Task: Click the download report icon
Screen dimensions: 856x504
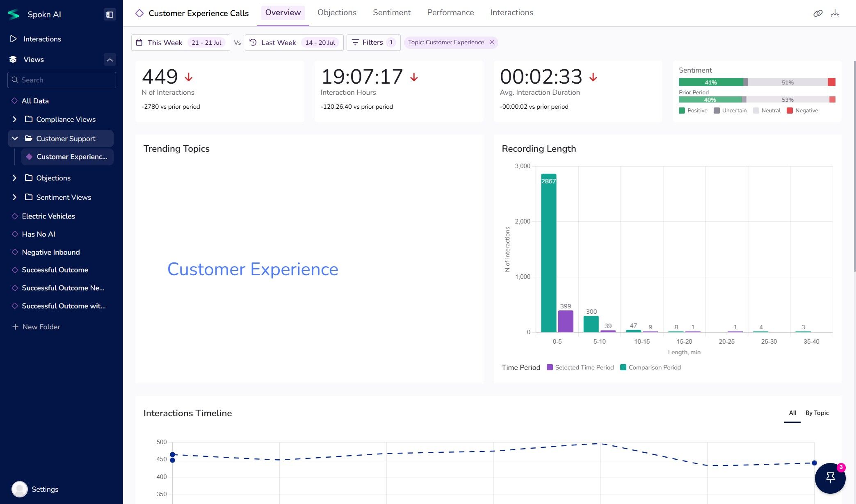Action: [x=835, y=14]
